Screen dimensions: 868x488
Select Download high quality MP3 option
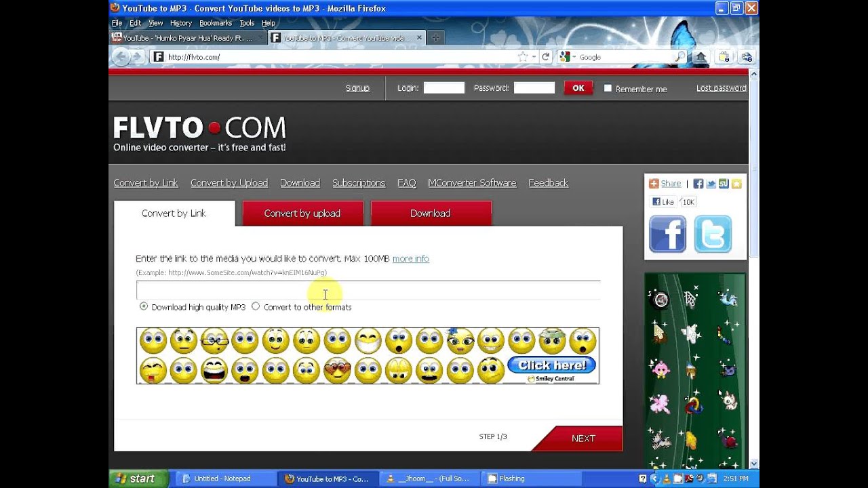[x=144, y=306]
